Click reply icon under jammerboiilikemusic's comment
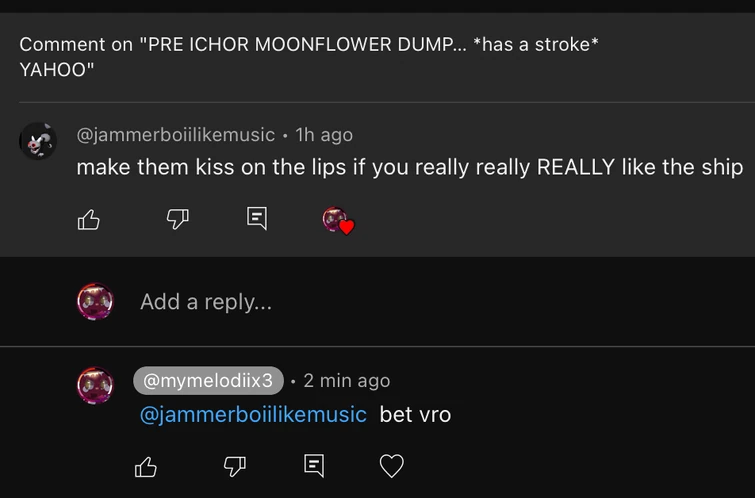The width and height of the screenshot is (755, 498). click(x=257, y=219)
